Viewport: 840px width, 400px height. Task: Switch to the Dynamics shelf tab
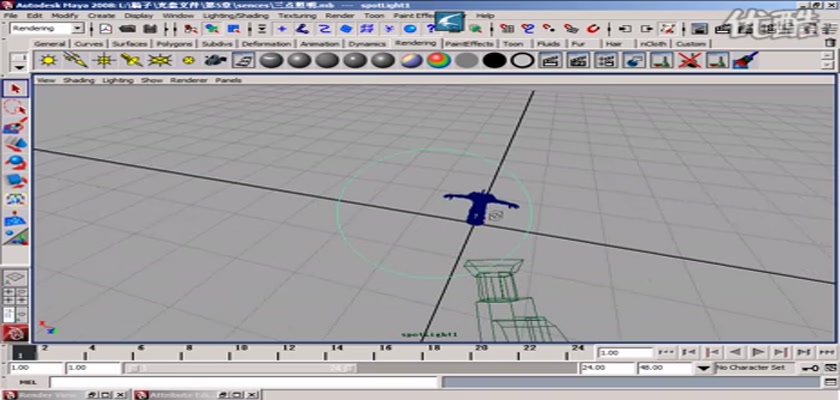point(367,44)
